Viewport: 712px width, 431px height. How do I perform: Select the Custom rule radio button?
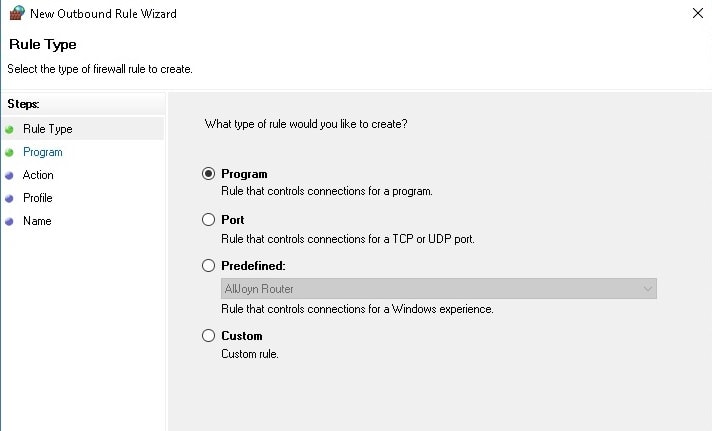[x=208, y=336]
